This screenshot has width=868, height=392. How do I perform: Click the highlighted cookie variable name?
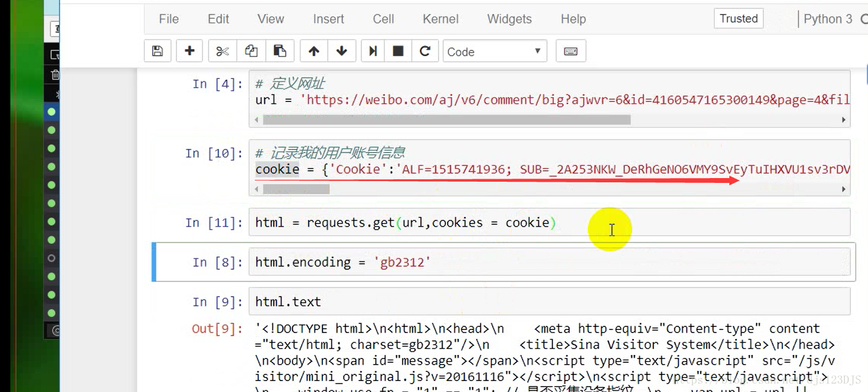pyautogui.click(x=277, y=169)
